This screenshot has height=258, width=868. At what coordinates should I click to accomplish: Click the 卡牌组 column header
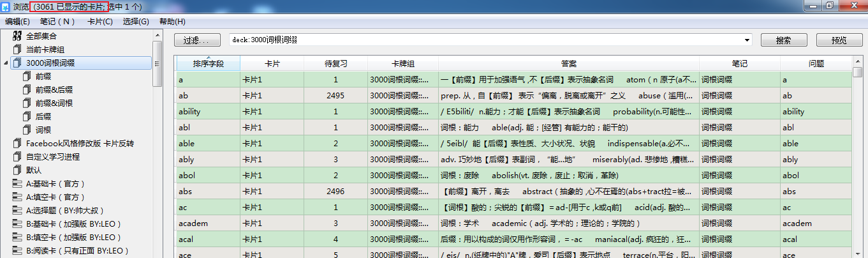point(403,64)
